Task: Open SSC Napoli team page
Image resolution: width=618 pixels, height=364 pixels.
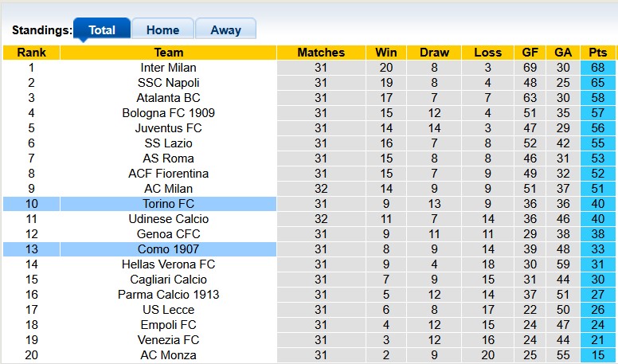Action: [168, 83]
